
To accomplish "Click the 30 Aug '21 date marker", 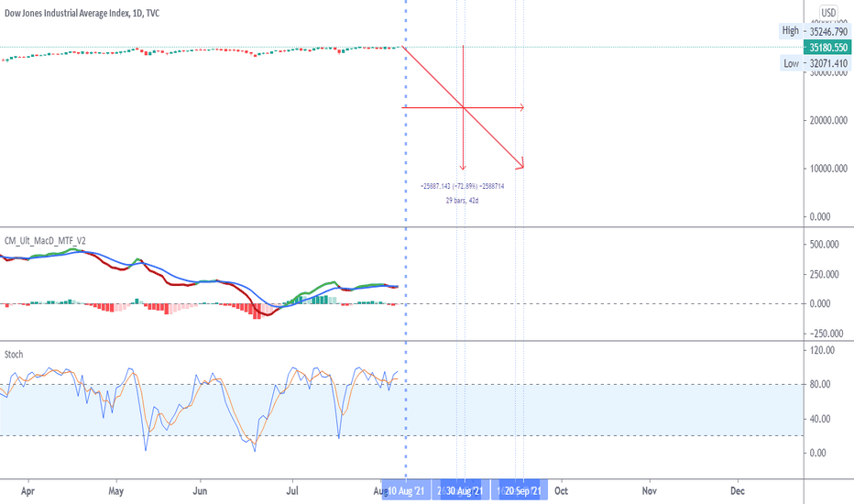I will tap(465, 491).
